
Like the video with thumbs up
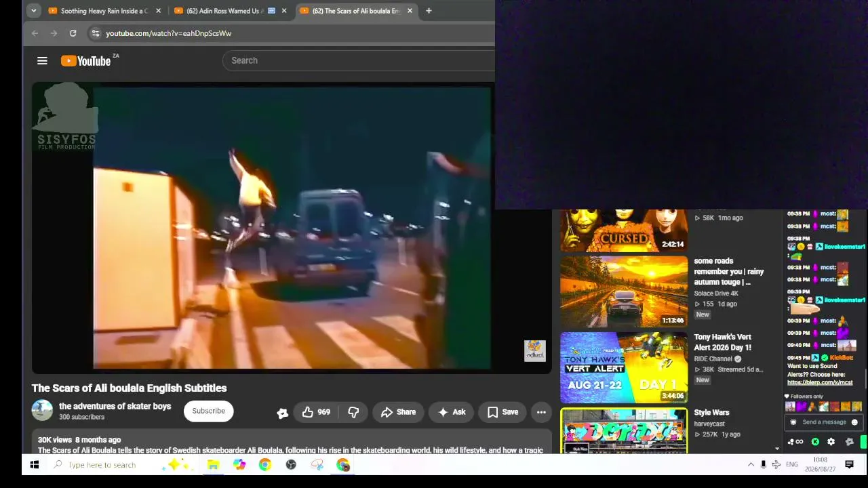(x=316, y=412)
